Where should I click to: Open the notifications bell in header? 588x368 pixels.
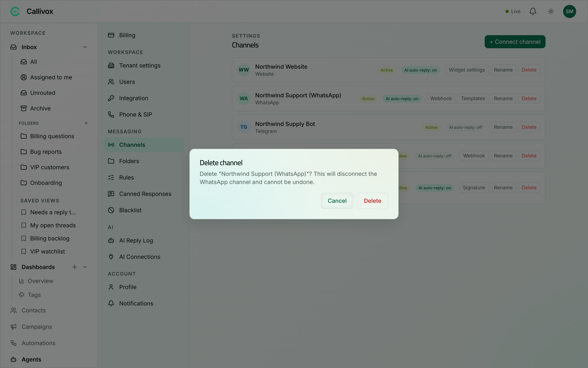coord(533,11)
